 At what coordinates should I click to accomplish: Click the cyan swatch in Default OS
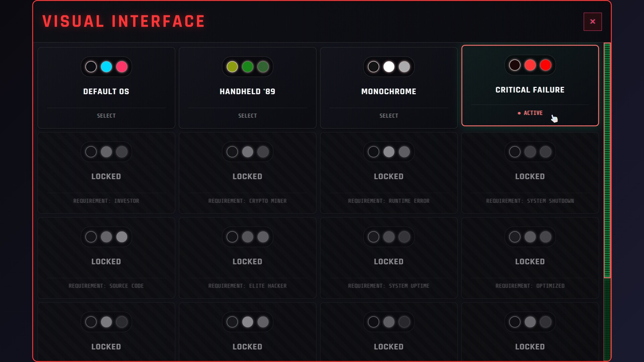tap(106, 67)
